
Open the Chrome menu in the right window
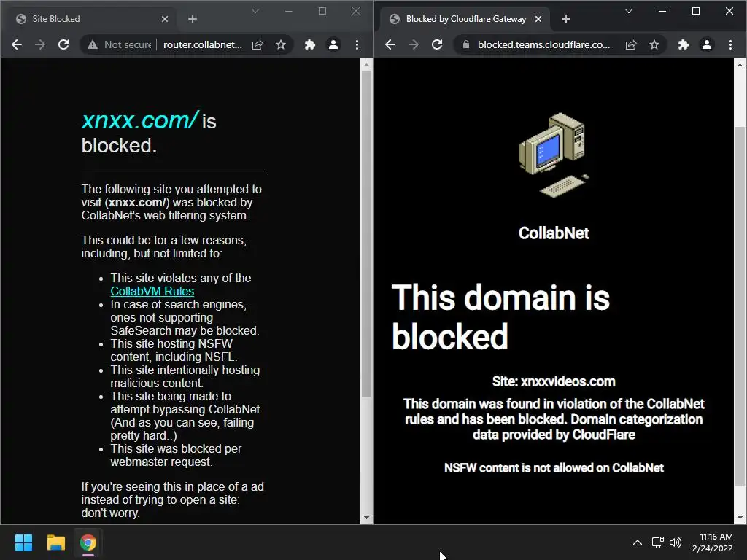point(730,44)
